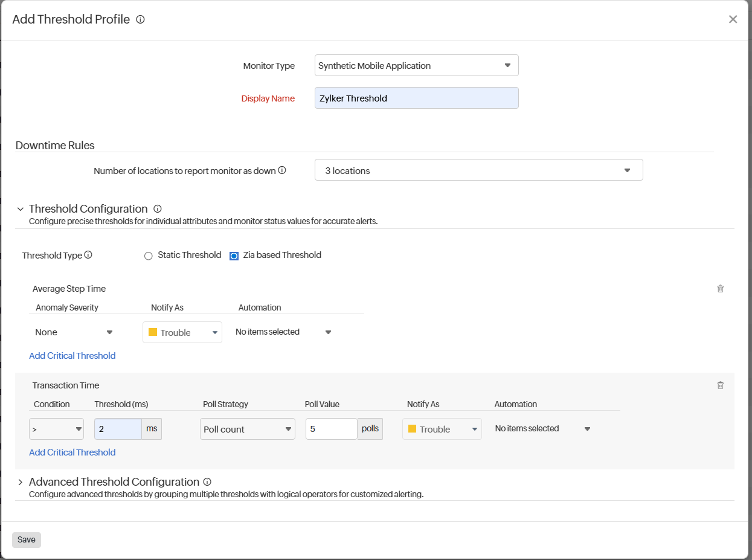Open the Condition dropdown in Transaction Time
Image resolution: width=752 pixels, height=560 pixels.
click(56, 428)
